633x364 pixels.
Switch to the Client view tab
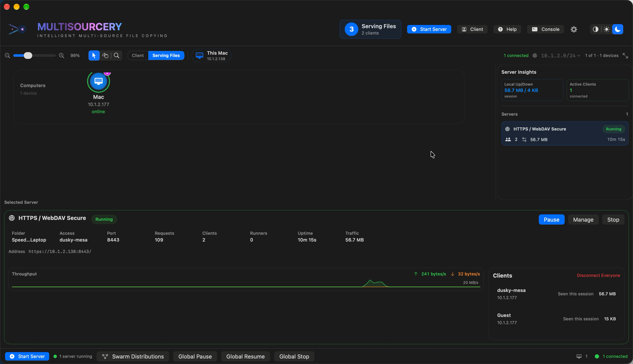(138, 56)
